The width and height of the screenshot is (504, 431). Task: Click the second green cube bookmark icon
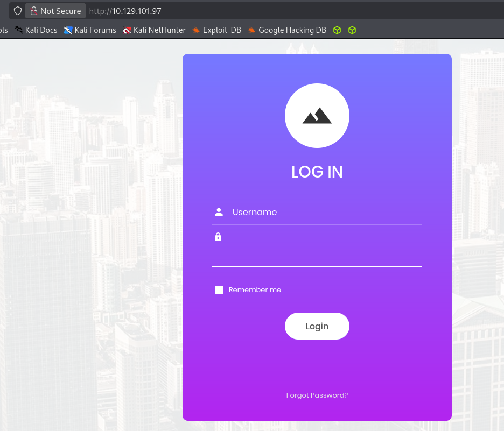click(352, 30)
